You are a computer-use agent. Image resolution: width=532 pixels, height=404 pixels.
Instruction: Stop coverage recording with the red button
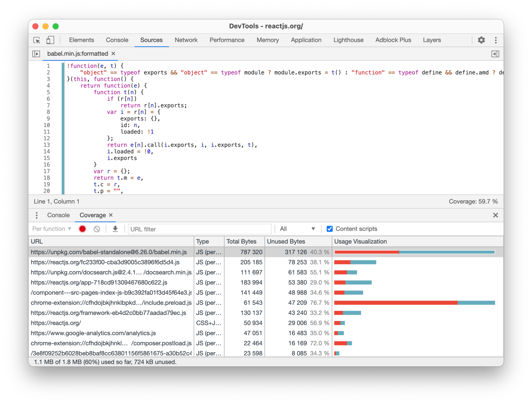(82, 229)
